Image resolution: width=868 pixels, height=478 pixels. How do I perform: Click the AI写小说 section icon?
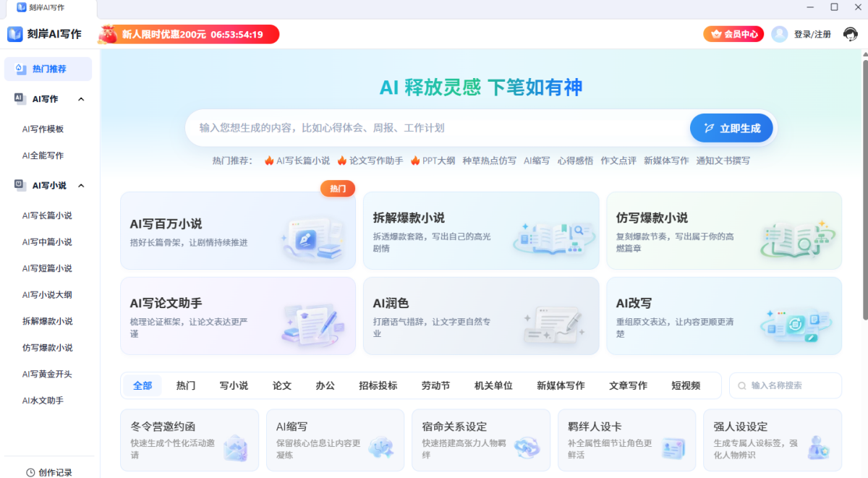click(x=20, y=185)
